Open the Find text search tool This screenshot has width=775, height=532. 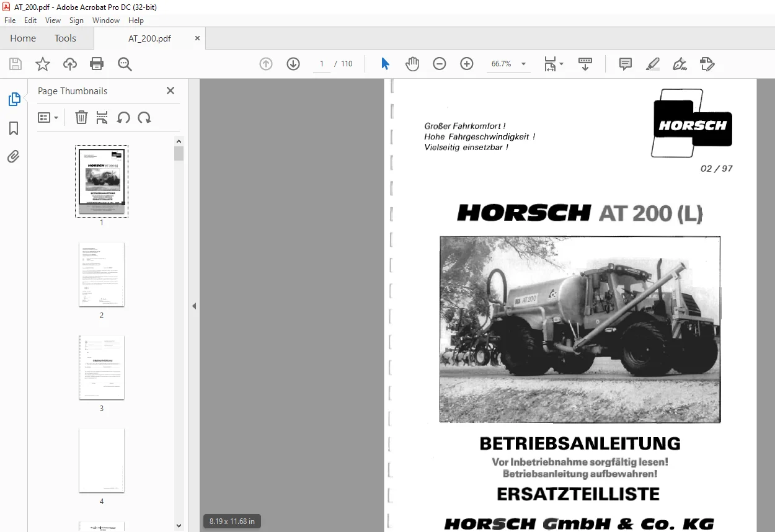click(125, 64)
